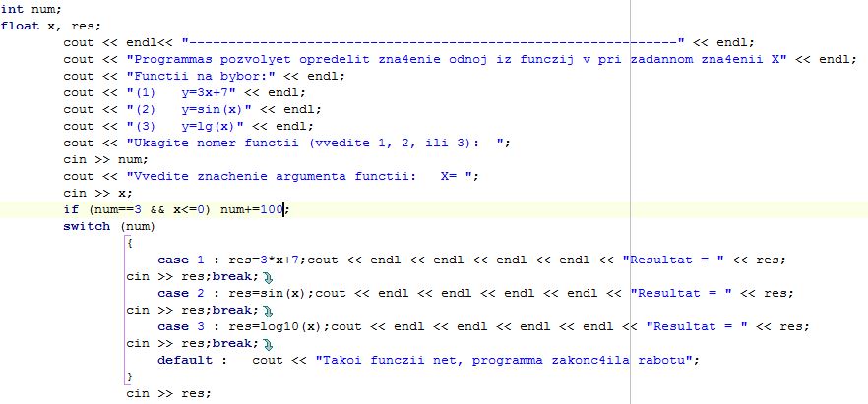Viewport: 868px width, 404px height.
Task: Click the 'switch (num)' statement
Action: 109,227
